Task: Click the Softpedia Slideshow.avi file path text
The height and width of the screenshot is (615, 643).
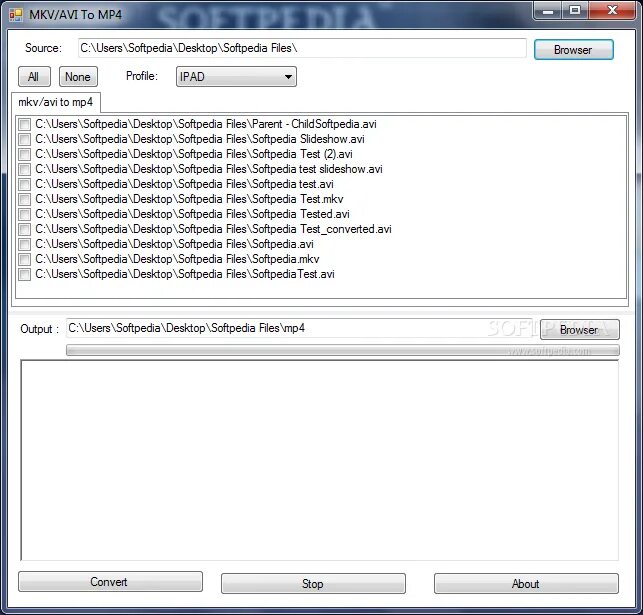Action: 200,139
